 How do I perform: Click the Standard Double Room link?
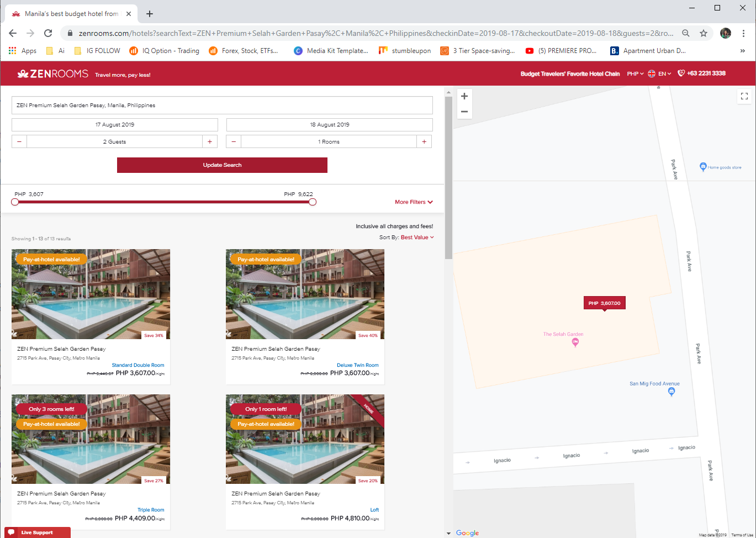tap(138, 365)
